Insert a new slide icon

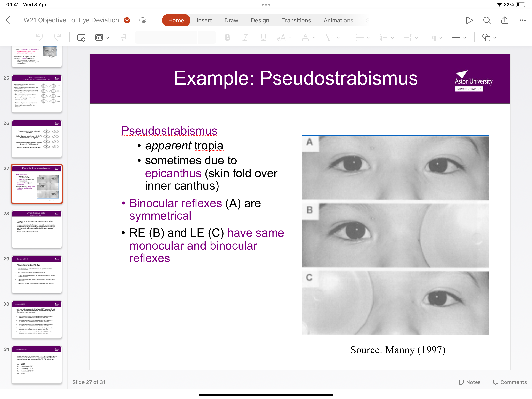click(x=81, y=38)
